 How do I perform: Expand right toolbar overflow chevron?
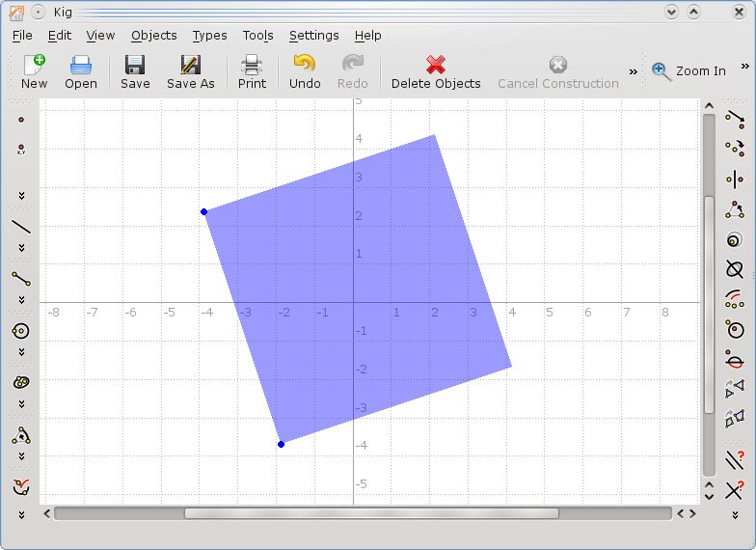735,515
